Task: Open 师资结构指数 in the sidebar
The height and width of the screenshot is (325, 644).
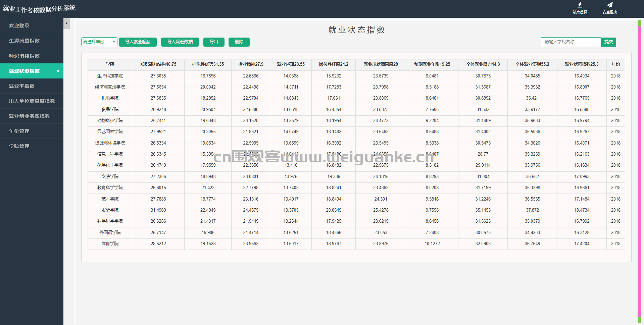Action: [32, 56]
